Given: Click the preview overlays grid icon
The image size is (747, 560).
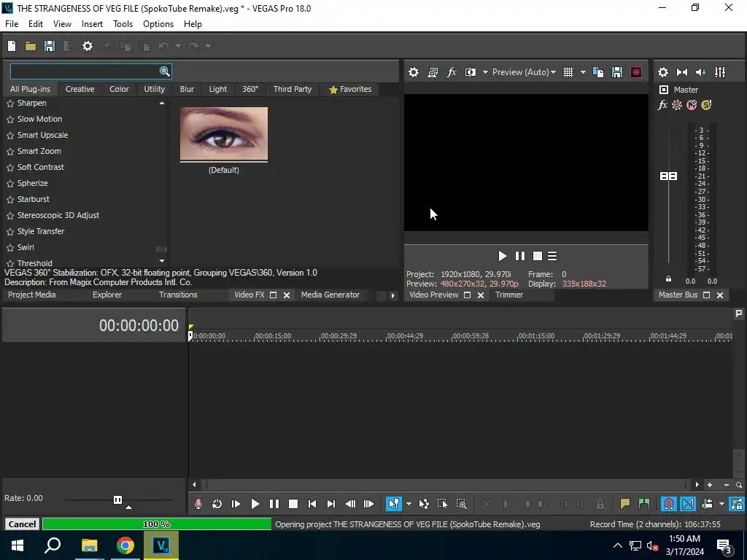Looking at the screenshot, I should coord(568,72).
